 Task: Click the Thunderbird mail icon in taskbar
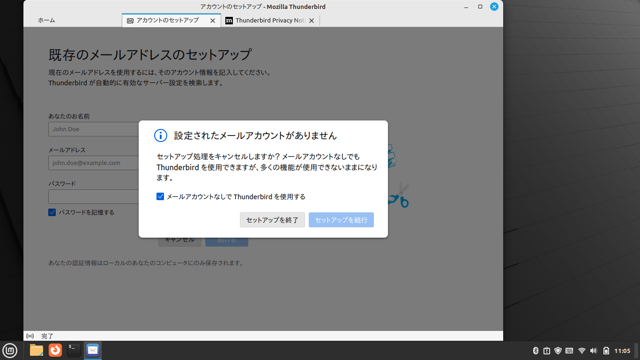tap(93, 350)
